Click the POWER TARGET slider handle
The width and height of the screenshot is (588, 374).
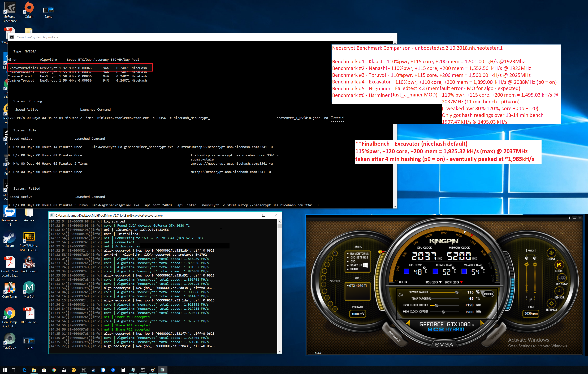click(x=457, y=292)
